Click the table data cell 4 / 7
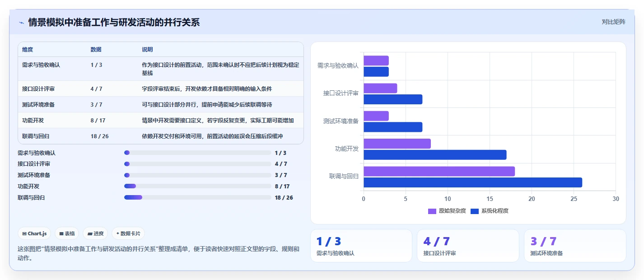The width and height of the screenshot is (644, 280). pyautogui.click(x=96, y=89)
